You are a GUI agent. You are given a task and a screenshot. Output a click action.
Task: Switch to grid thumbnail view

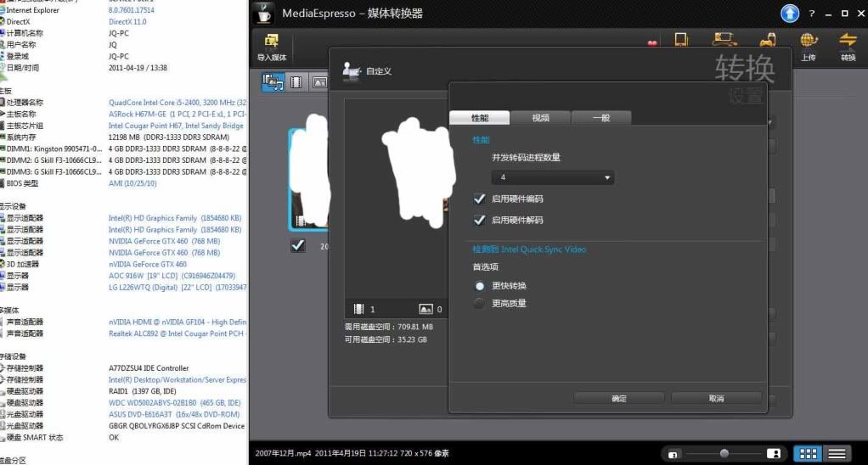[809, 454]
